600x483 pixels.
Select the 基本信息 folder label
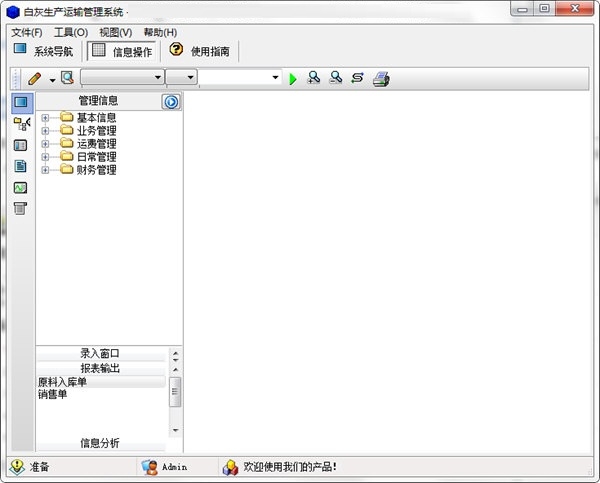pos(96,117)
